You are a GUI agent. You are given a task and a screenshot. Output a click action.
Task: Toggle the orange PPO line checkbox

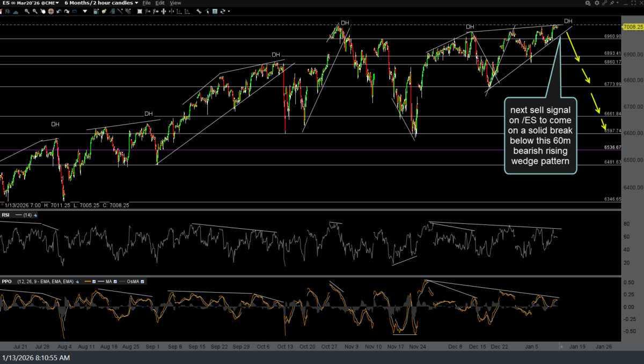point(94,281)
